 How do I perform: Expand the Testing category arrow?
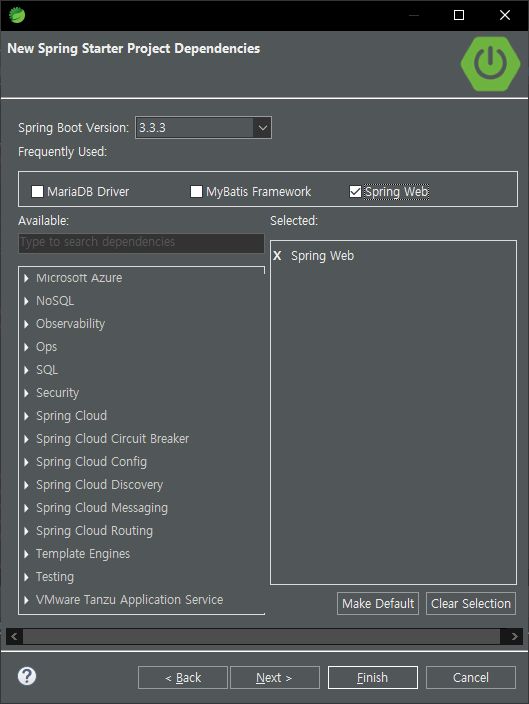[x=26, y=577]
